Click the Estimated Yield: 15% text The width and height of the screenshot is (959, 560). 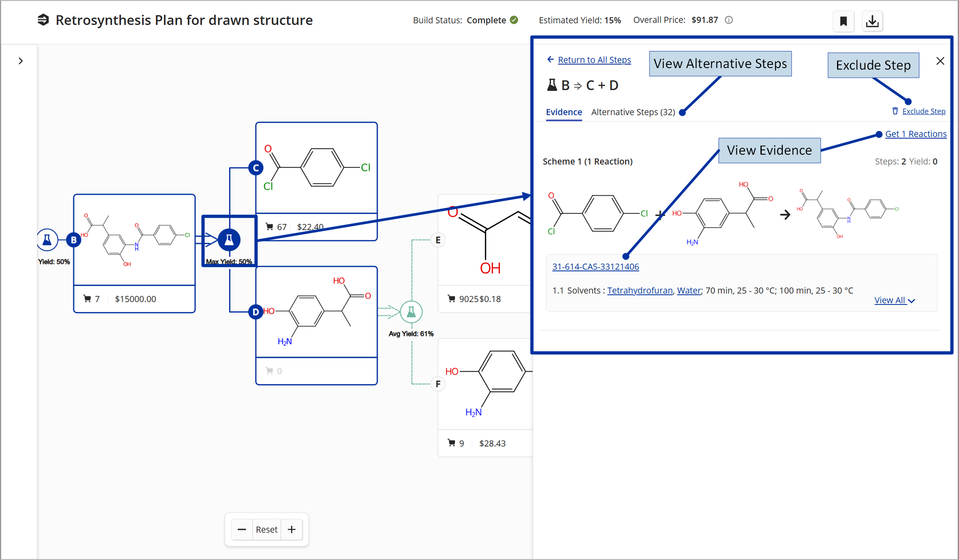click(x=580, y=20)
